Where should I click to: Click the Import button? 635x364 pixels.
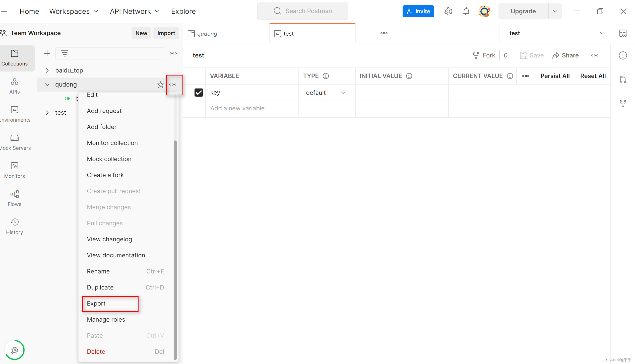click(166, 33)
